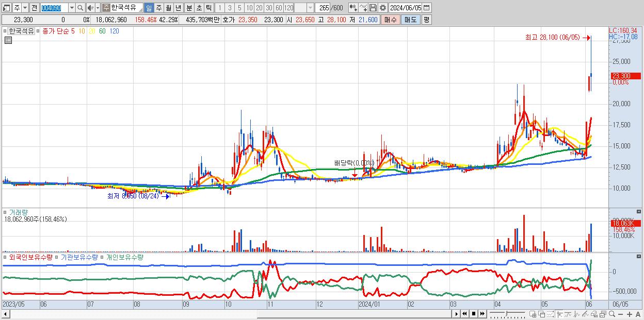Click the crosshair cursor tool icon
This screenshot has width=644, height=320.
pyautogui.click(x=559, y=314)
